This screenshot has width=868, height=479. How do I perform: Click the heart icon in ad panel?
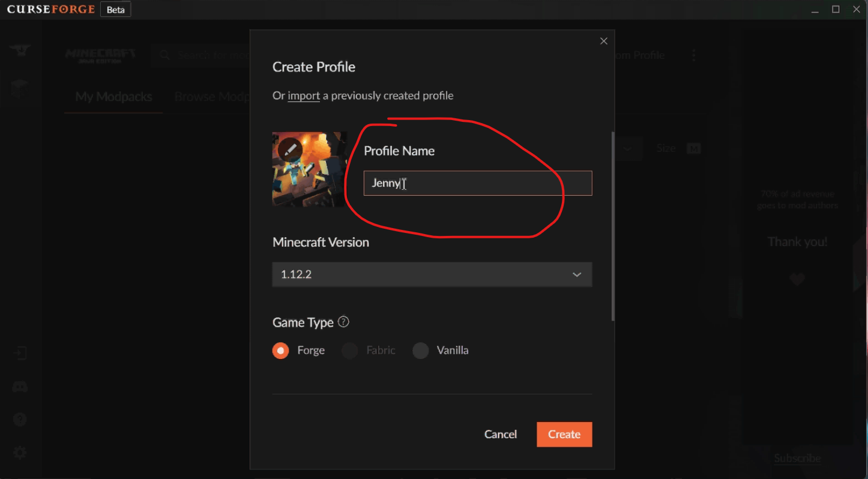point(797,279)
